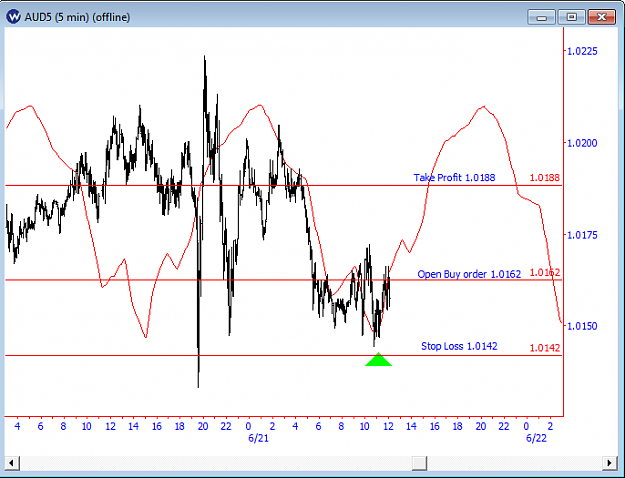
Task: Click the 6/22 date label on time axis
Action: [536, 439]
